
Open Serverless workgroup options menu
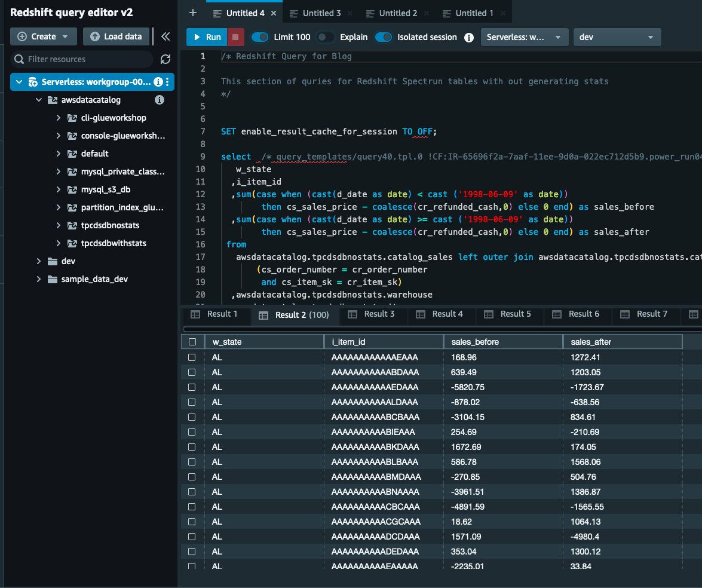coord(168,82)
